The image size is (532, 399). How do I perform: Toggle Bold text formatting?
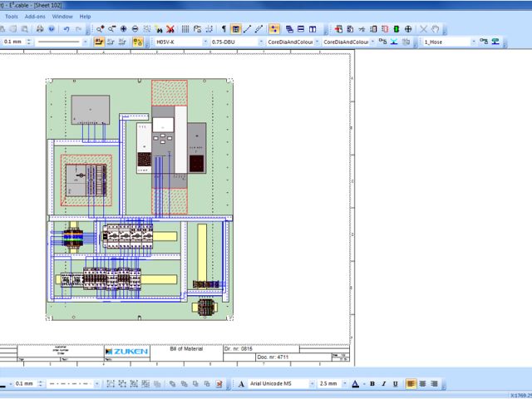pyautogui.click(x=372, y=383)
